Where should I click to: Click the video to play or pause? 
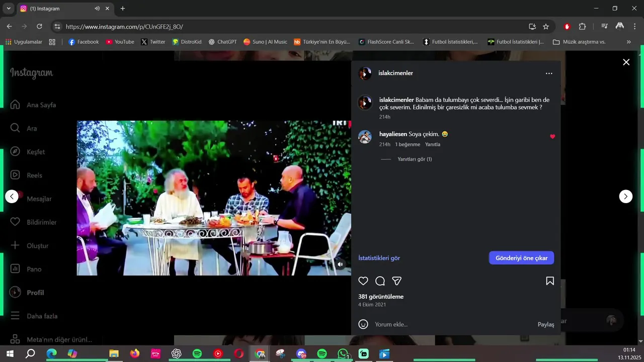[214, 198]
